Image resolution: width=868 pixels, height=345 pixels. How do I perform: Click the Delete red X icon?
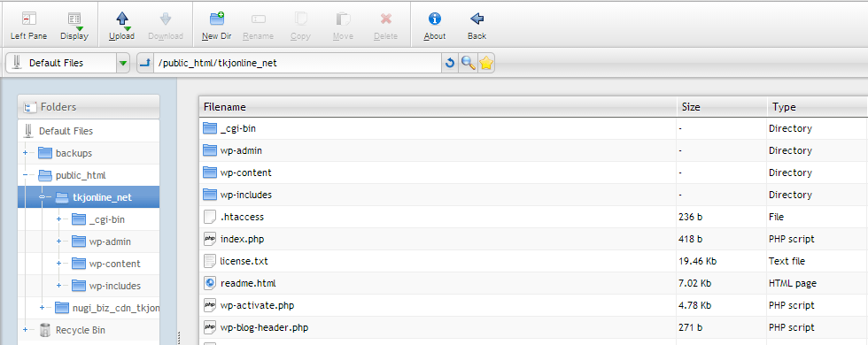point(386,19)
